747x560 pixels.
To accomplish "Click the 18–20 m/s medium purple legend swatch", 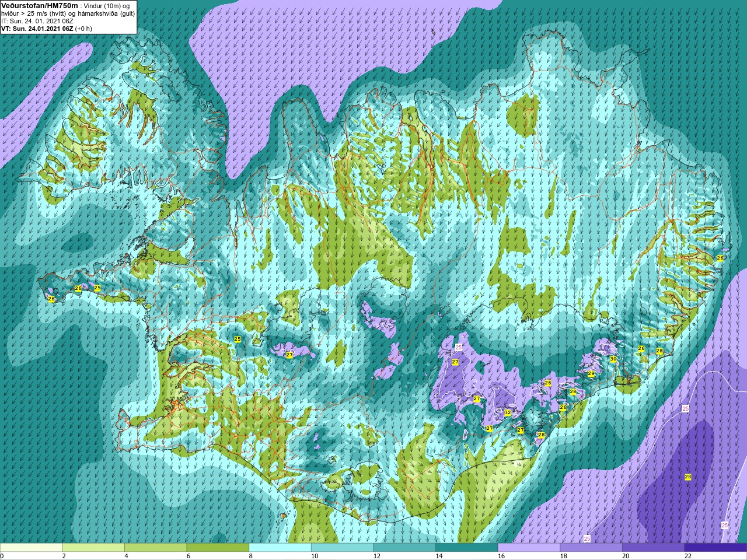I will coord(591,548).
